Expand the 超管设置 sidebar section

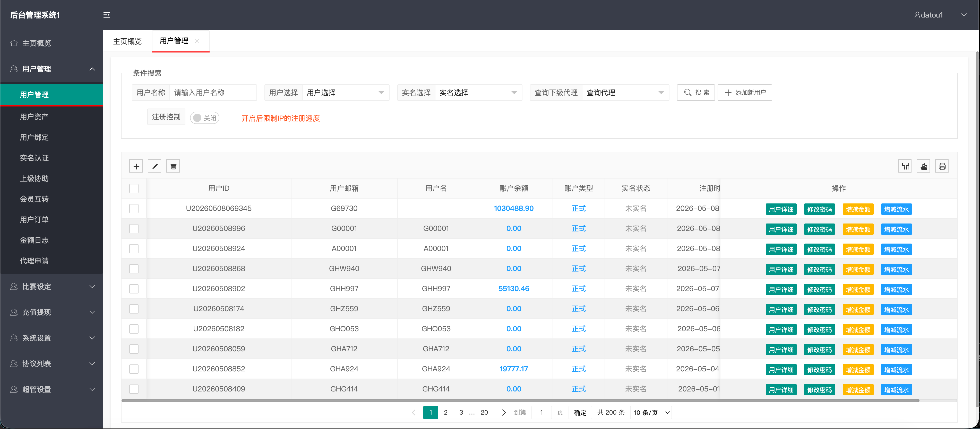92,389
